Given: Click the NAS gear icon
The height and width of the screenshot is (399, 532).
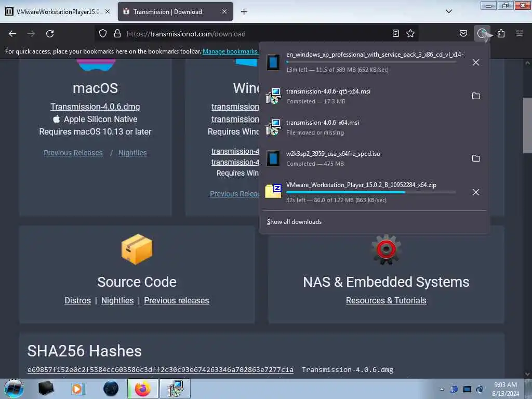Looking at the screenshot, I should pos(386,249).
